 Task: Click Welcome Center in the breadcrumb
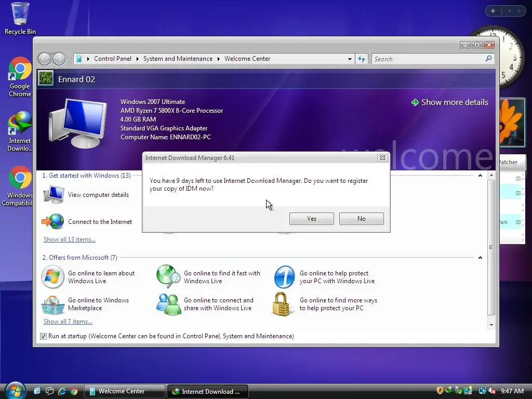click(247, 59)
